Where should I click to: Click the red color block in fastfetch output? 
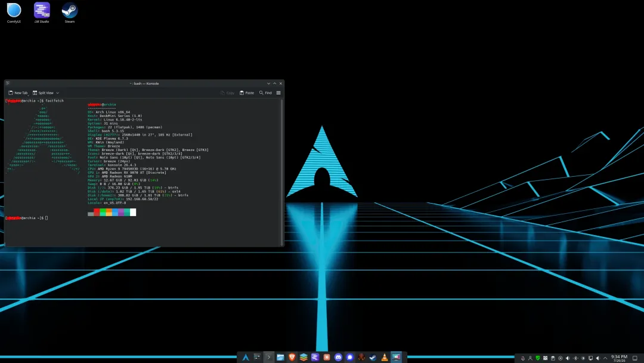pyautogui.click(x=97, y=212)
